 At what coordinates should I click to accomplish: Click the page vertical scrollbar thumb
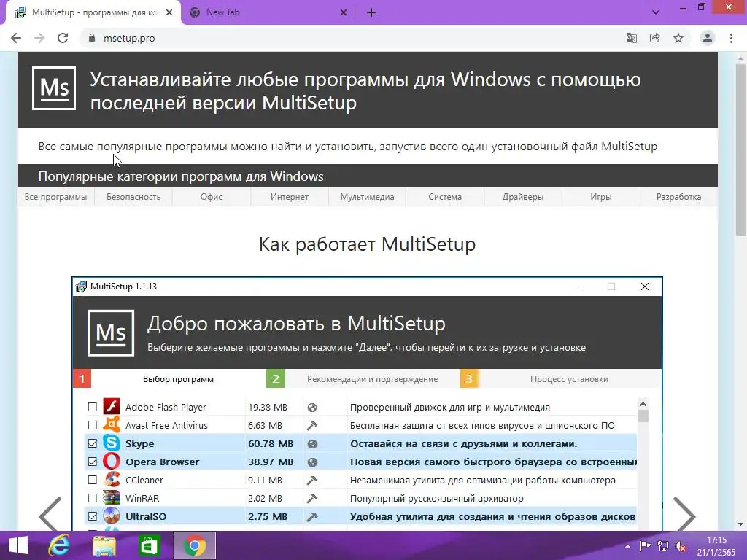(741, 150)
